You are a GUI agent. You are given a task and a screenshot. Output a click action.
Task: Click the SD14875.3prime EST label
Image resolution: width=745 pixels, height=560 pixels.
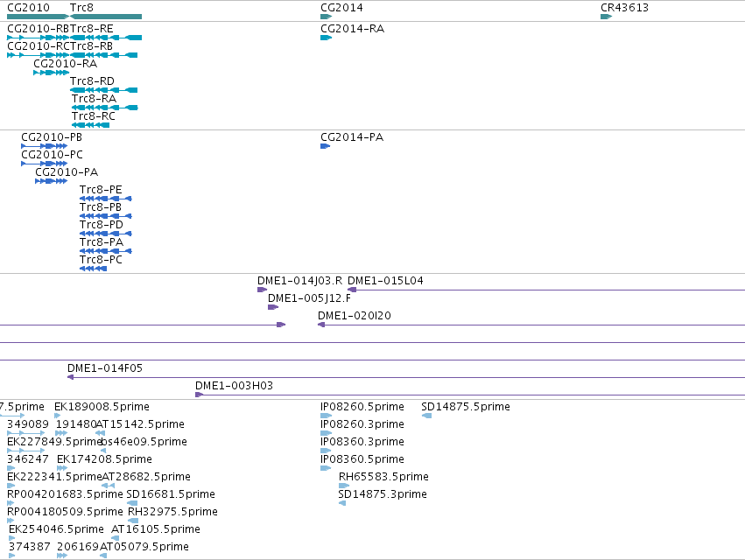[x=383, y=494]
